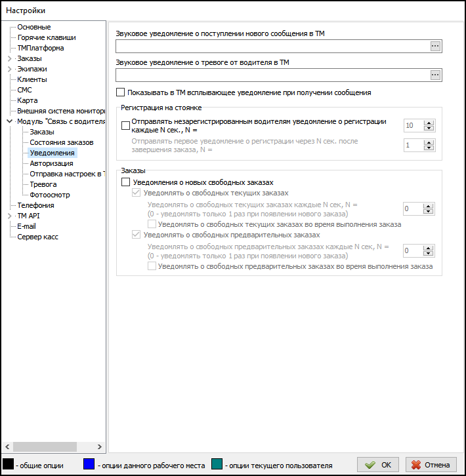Expand the Экипажи tree node
Viewport: 466px width, 476px height.
[x=9, y=69]
